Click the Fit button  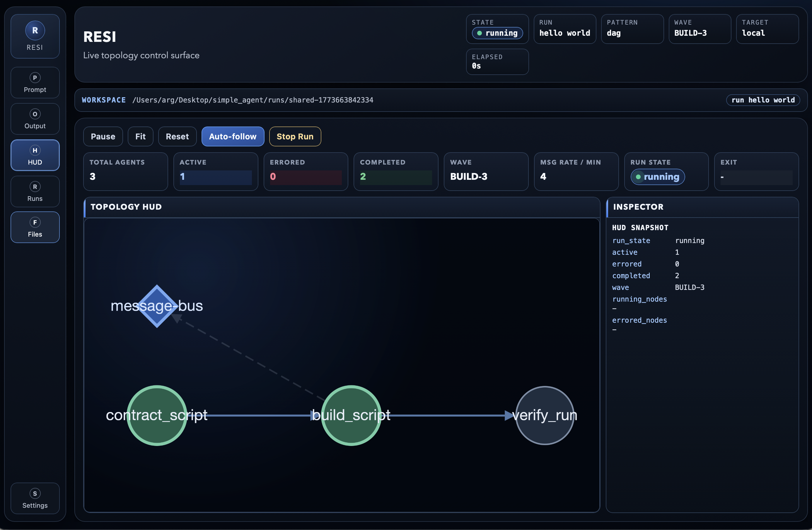(140, 136)
